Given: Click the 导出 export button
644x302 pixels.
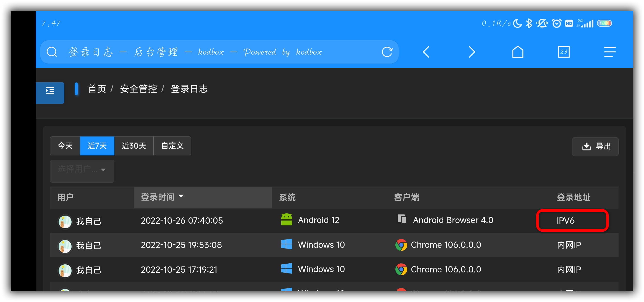Looking at the screenshot, I should pos(595,146).
